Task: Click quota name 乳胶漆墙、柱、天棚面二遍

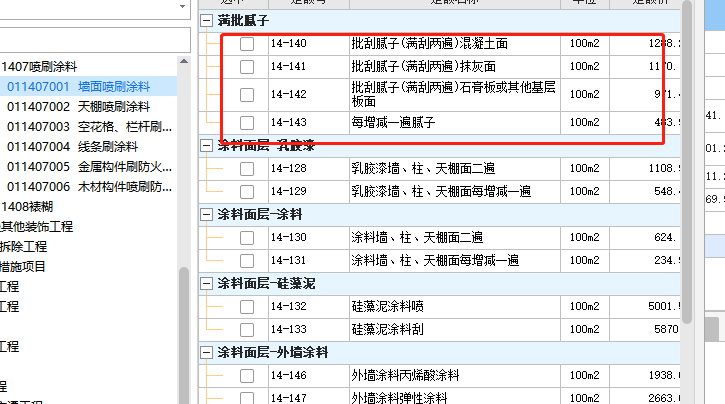Action: coord(423,168)
